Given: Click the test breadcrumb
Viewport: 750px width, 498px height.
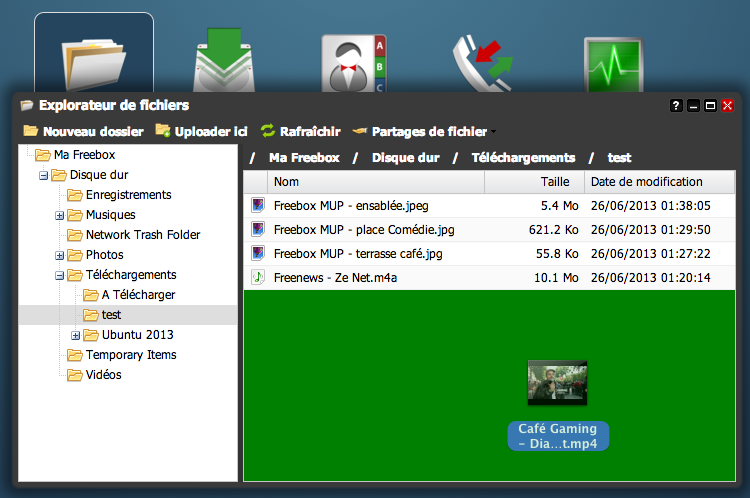Looking at the screenshot, I should click(619, 158).
